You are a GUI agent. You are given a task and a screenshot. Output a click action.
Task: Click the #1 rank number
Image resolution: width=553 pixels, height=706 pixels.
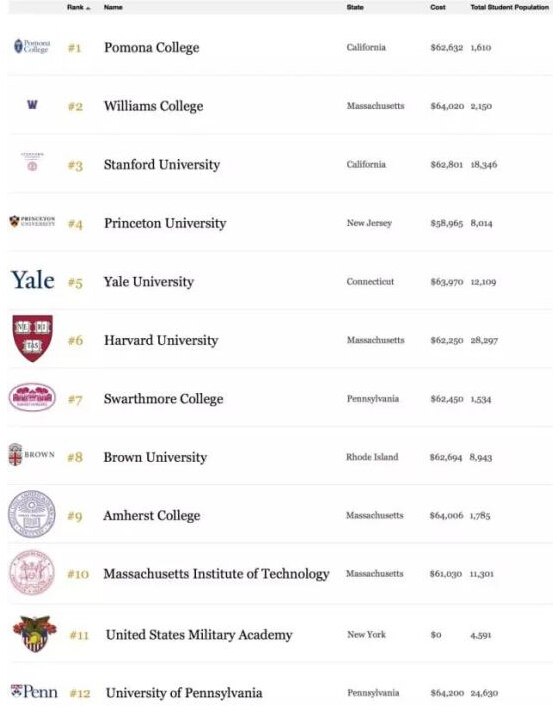(x=74, y=48)
